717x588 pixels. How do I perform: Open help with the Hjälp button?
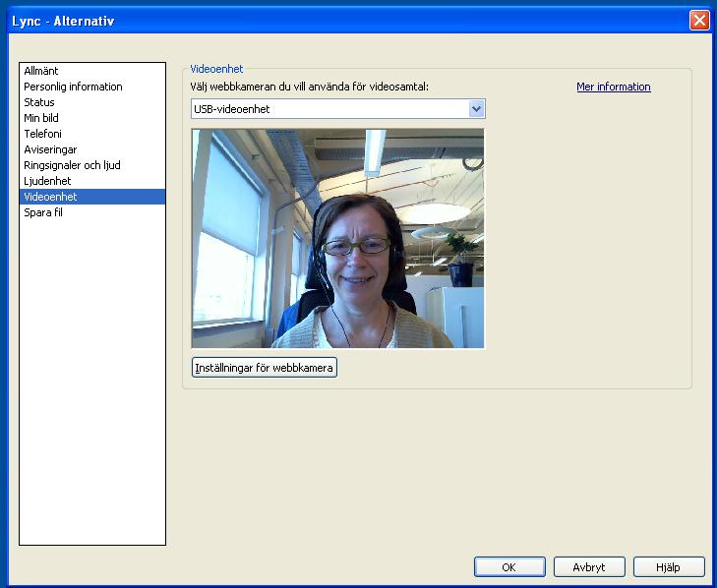pos(669,567)
